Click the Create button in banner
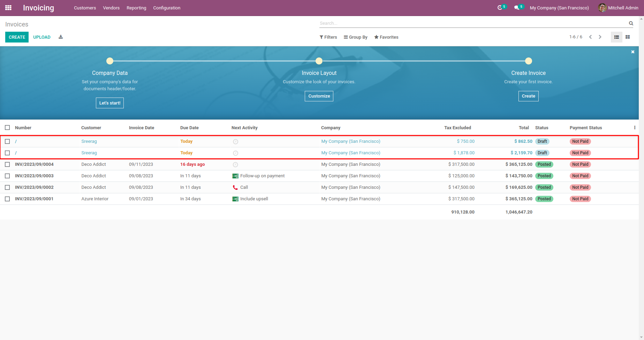Viewport: 644px width, 340px height. [x=529, y=96]
